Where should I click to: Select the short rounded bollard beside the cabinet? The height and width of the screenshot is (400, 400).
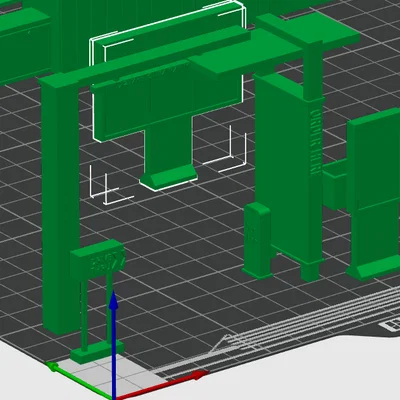click(257, 240)
